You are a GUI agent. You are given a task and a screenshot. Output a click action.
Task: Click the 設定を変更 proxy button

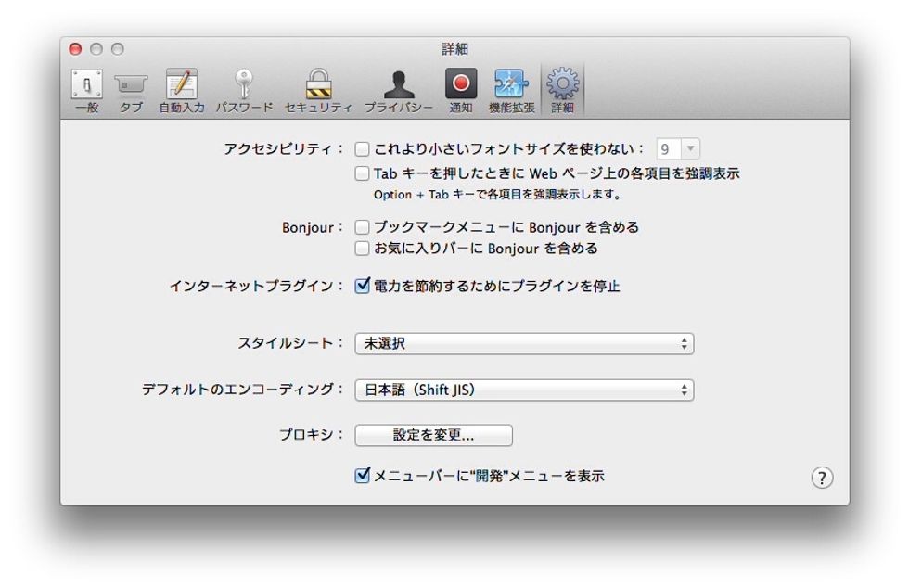(x=433, y=434)
